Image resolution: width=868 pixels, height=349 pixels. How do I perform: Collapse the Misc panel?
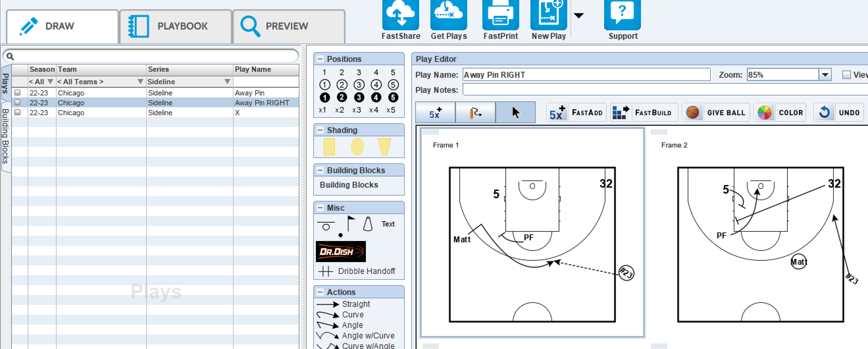[320, 208]
